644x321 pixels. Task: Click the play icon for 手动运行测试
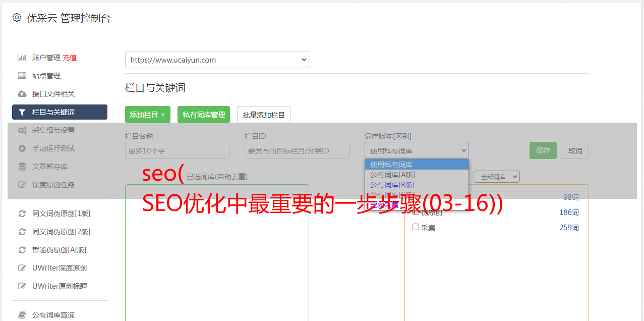coord(22,148)
